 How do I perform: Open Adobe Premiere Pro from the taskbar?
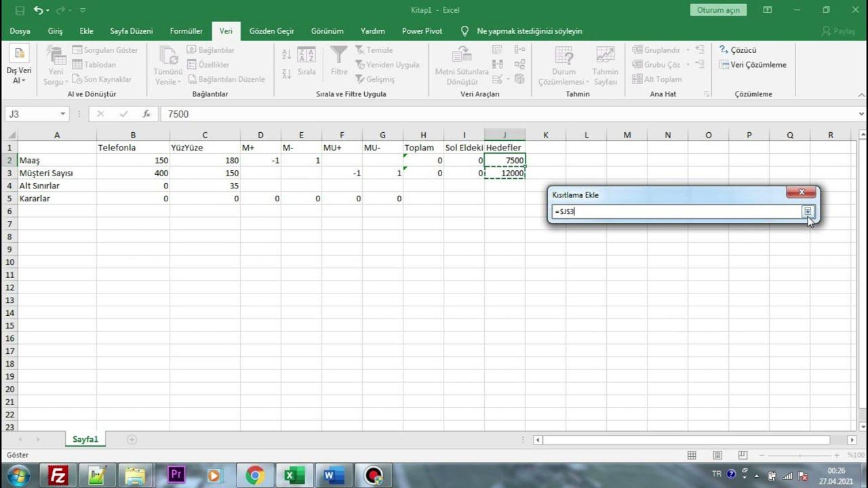(176, 475)
